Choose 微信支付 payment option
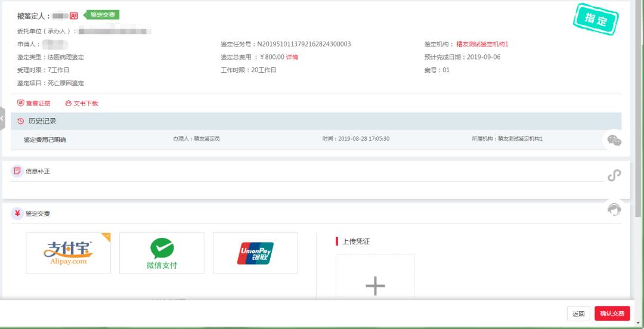644x329 pixels. point(162,253)
